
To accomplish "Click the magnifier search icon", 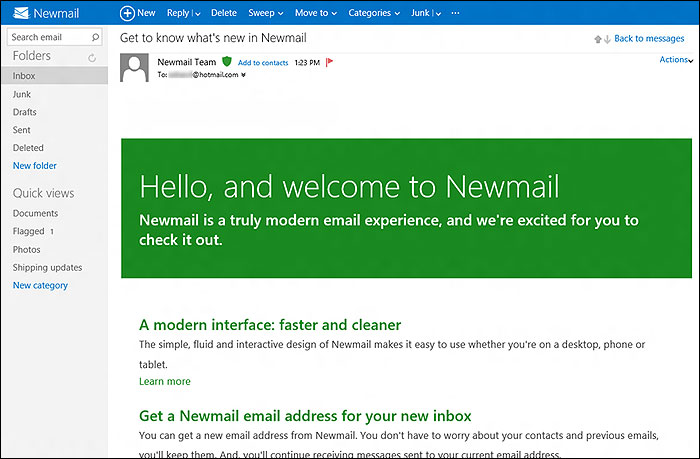I will [x=95, y=37].
